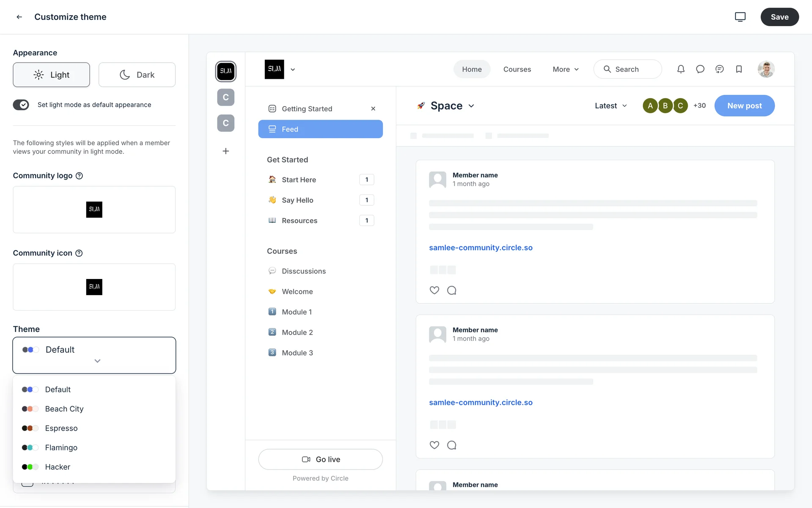This screenshot has width=812, height=508.
Task: Click the plus icon to add community
Action: [x=225, y=151]
